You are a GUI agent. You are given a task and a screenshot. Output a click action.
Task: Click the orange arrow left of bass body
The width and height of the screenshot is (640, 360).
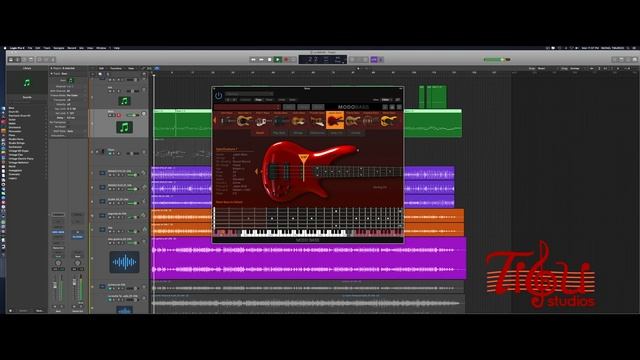click(256, 172)
